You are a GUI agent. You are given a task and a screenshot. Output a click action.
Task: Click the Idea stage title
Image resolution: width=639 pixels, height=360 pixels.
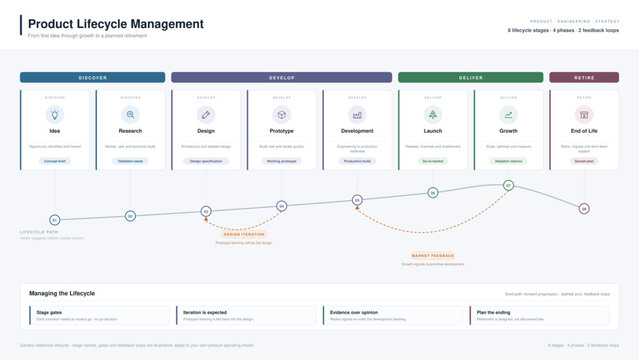click(x=55, y=131)
